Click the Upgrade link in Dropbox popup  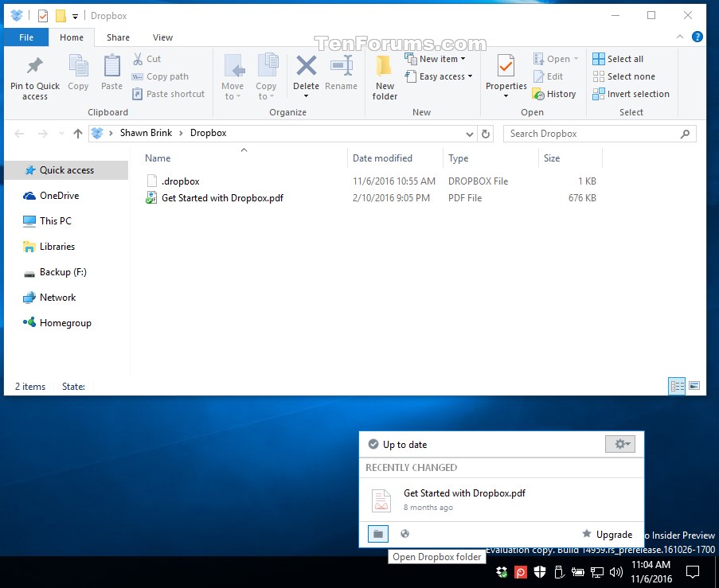coord(607,534)
